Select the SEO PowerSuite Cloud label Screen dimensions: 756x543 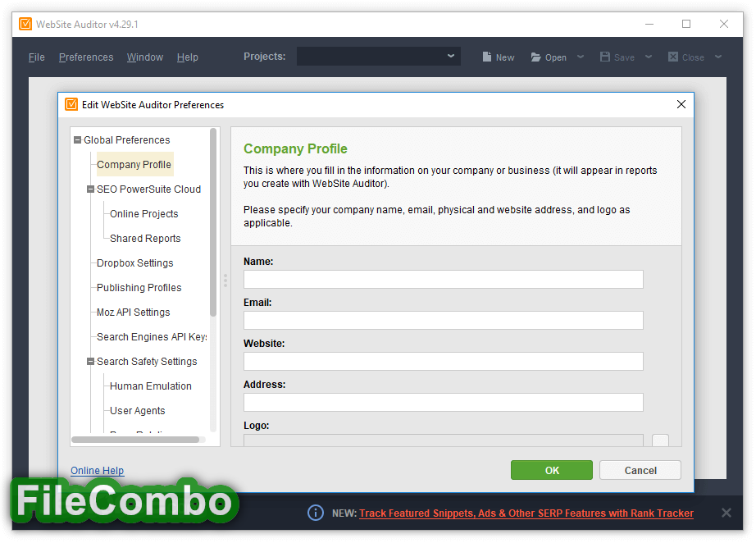[148, 189]
